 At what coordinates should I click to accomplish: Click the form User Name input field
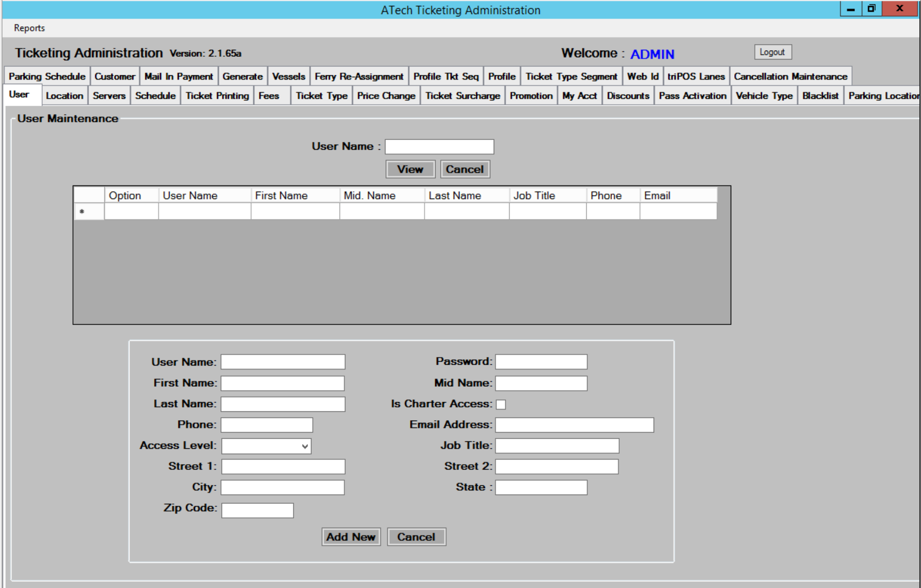tap(283, 362)
